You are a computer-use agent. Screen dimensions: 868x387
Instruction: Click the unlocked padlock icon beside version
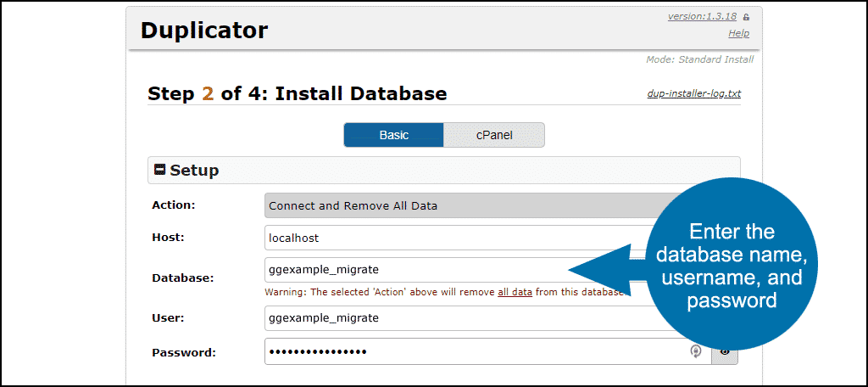point(746,17)
